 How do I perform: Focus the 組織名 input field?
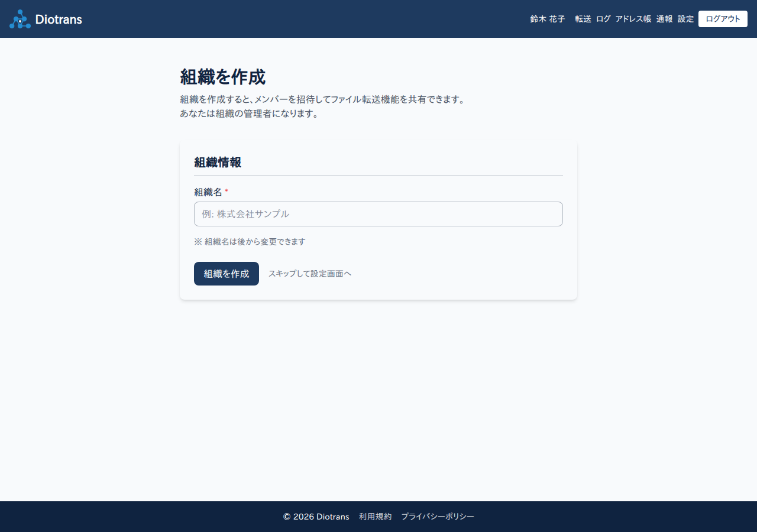(x=378, y=214)
